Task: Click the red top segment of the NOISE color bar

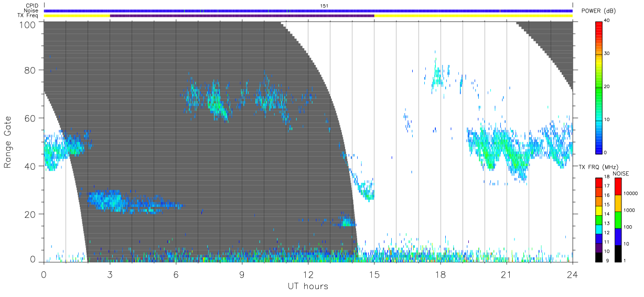Action: (618, 186)
